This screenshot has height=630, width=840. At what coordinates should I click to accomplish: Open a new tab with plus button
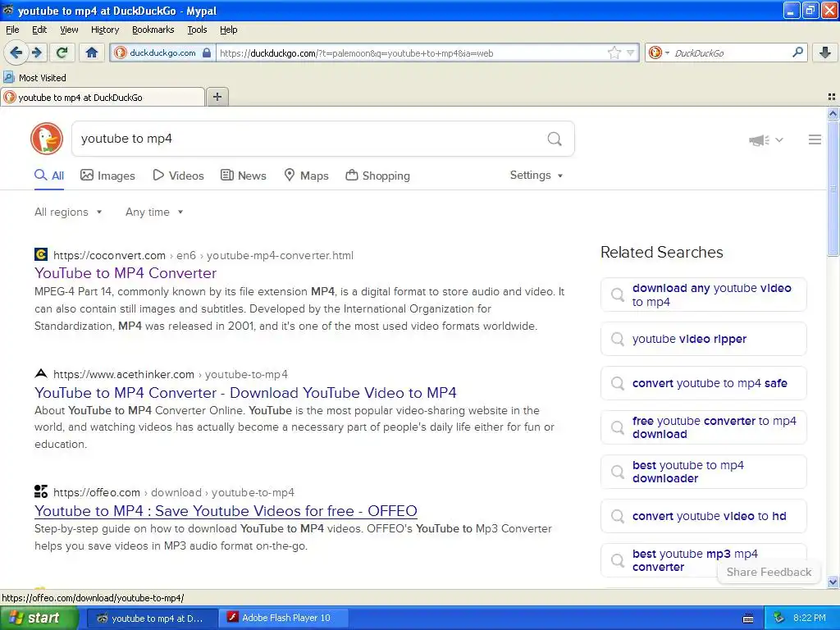[x=217, y=97]
